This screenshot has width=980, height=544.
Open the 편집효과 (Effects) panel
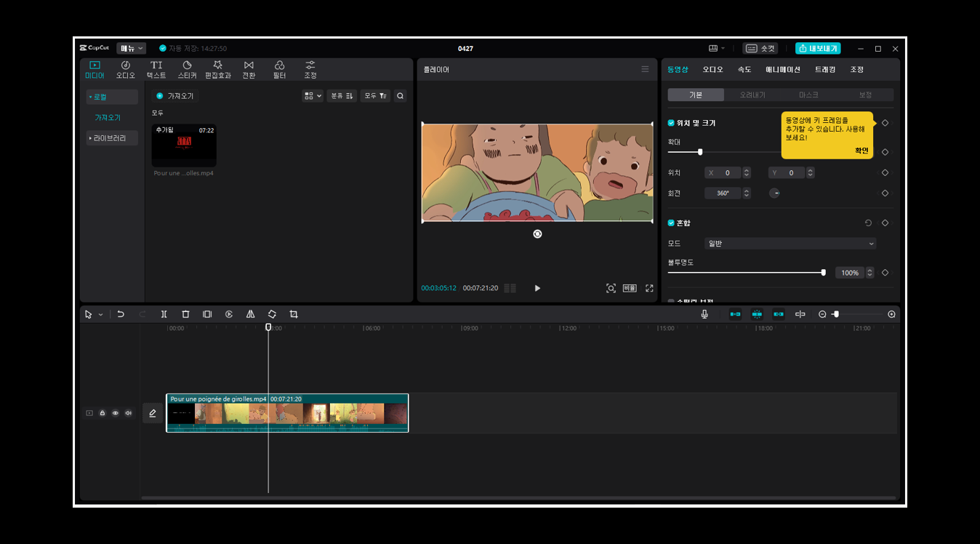click(217, 70)
